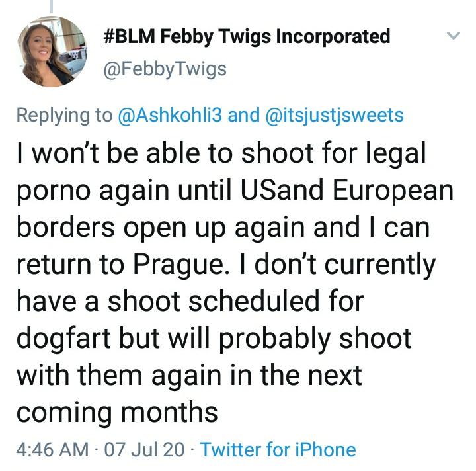Click the 4:46 AM timestamp
This screenshot has height=471, width=476.
[52, 450]
